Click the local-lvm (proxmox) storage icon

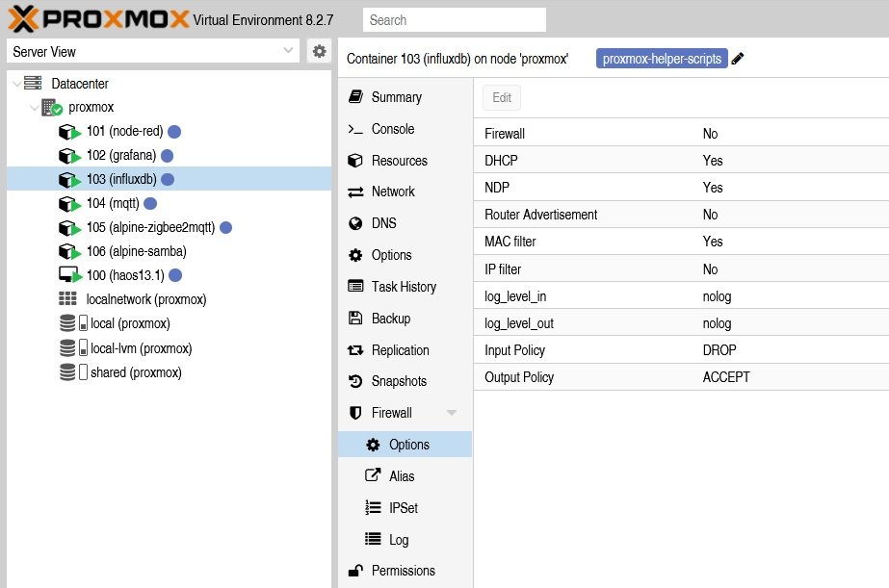click(x=68, y=348)
